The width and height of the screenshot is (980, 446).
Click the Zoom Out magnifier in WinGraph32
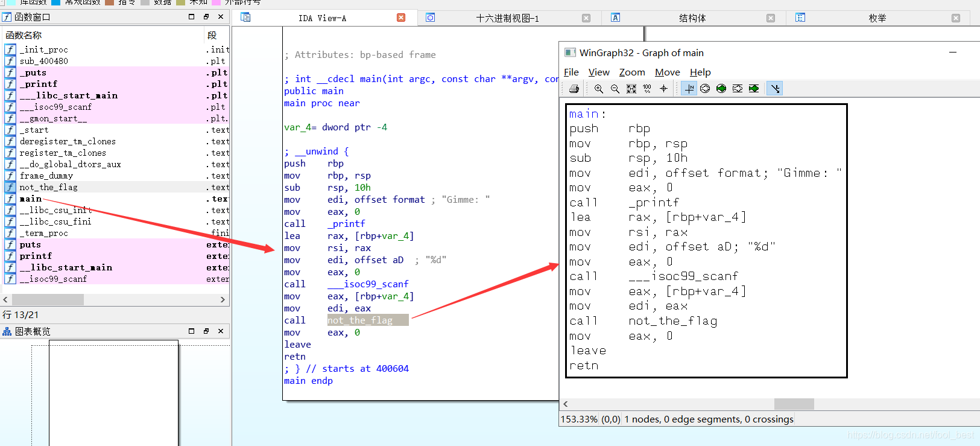pyautogui.click(x=615, y=89)
